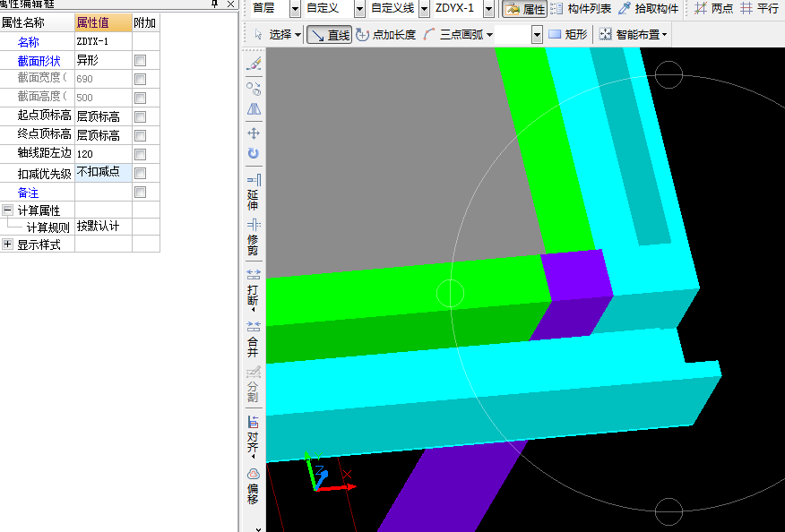Select the 对齐 align tool

tap(254, 435)
